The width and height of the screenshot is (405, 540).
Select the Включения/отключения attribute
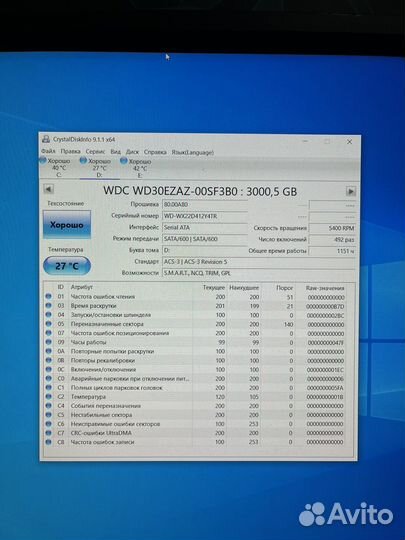[103, 369]
